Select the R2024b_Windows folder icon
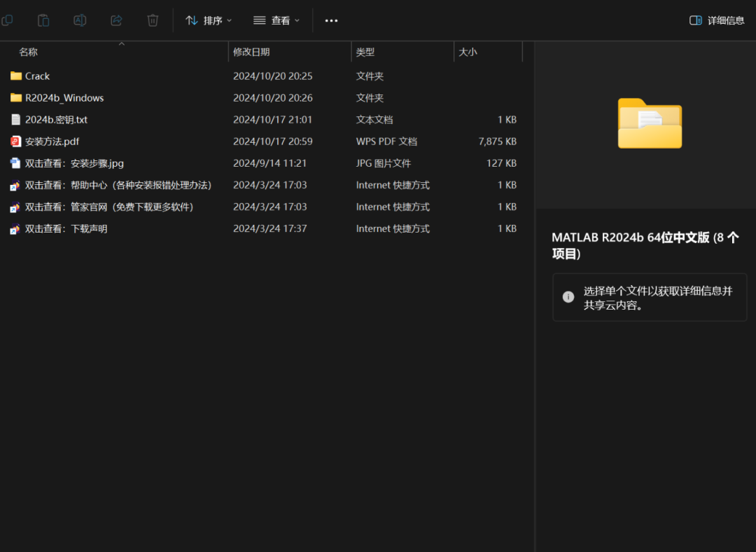The image size is (756, 552). (x=16, y=97)
